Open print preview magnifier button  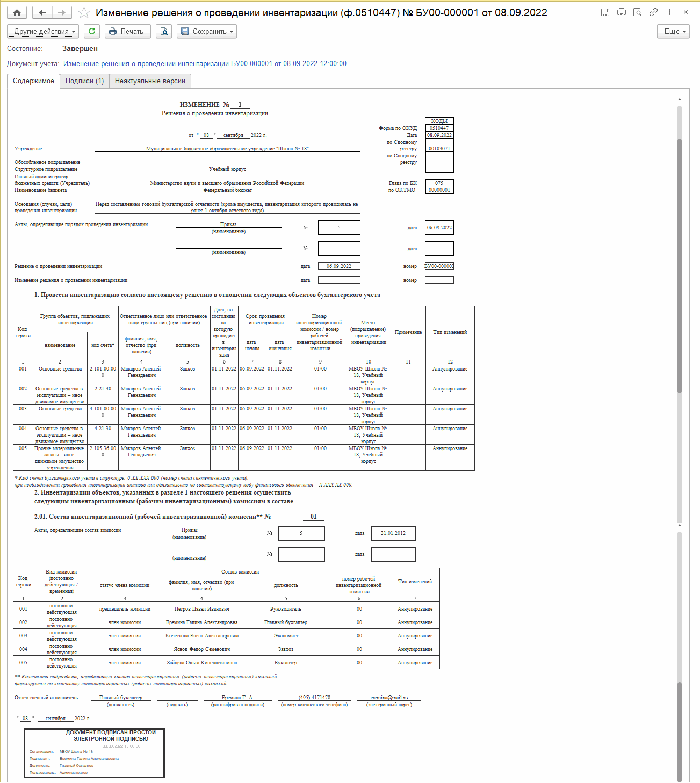164,31
